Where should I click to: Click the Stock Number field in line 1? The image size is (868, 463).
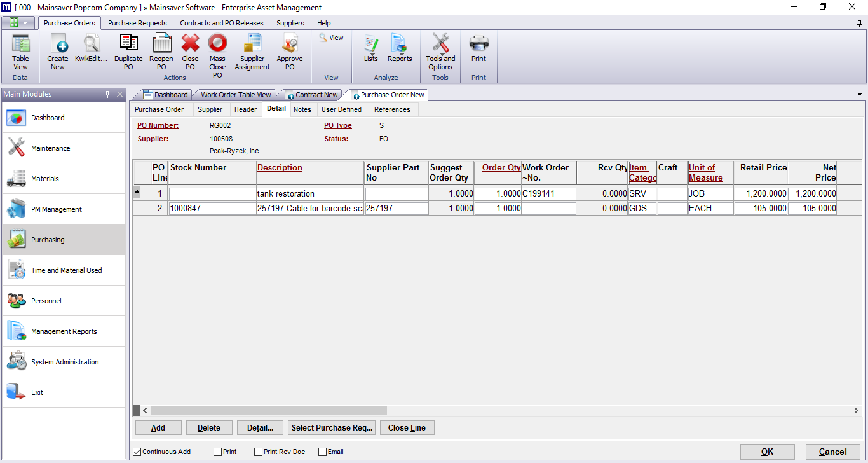coord(212,194)
